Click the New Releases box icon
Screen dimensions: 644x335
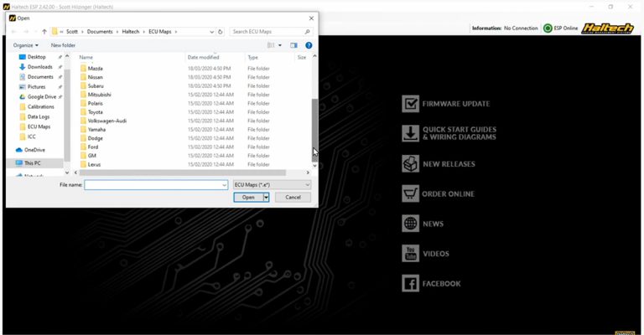(410, 164)
